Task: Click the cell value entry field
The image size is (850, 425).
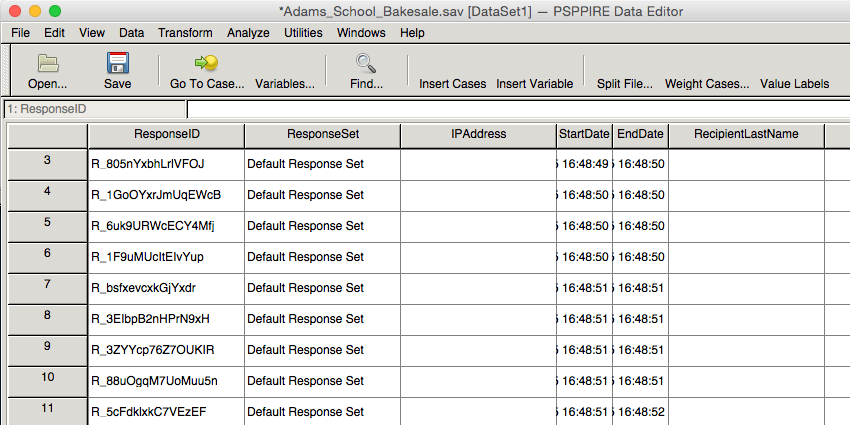Action: click(x=518, y=109)
